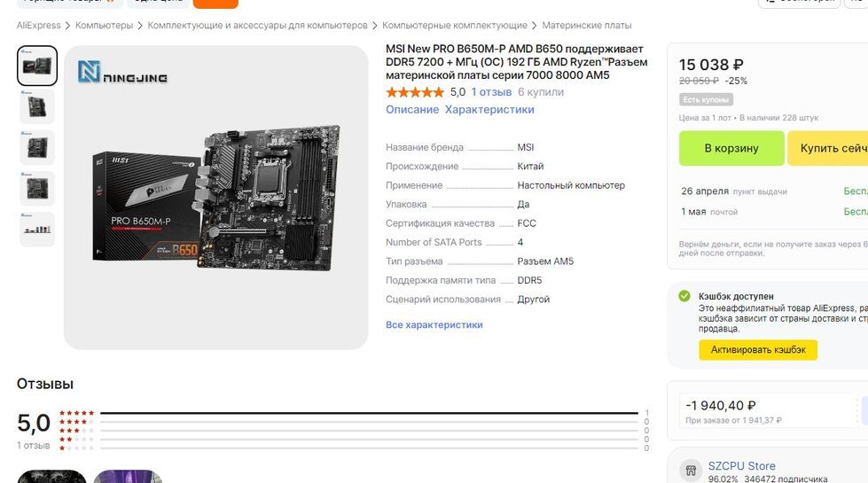
Task: Click the SZCPU Store shop icon
Action: click(691, 471)
